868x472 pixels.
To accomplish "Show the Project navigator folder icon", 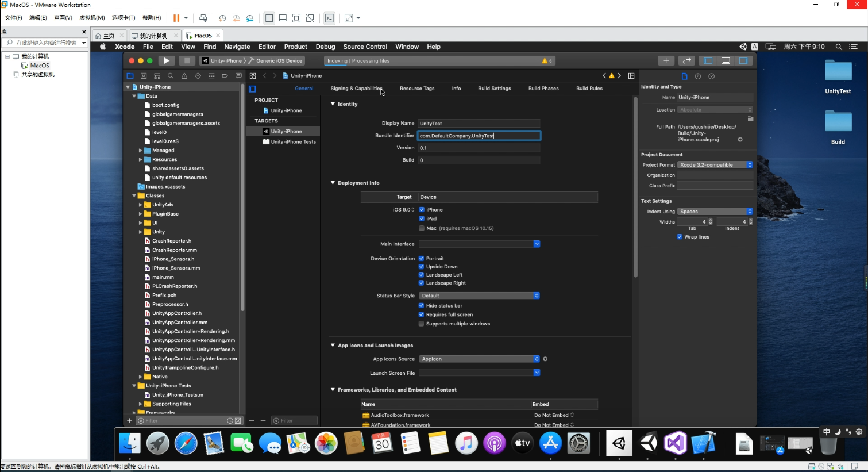I will tap(130, 76).
